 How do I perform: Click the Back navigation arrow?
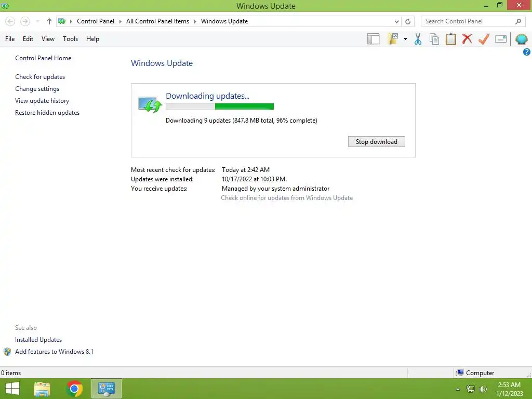pos(10,21)
